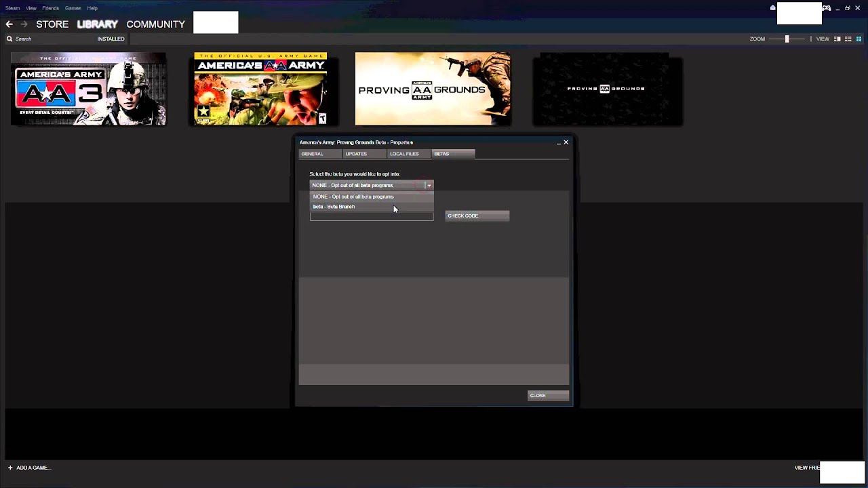Adjust the library ZOOM slider

point(787,39)
